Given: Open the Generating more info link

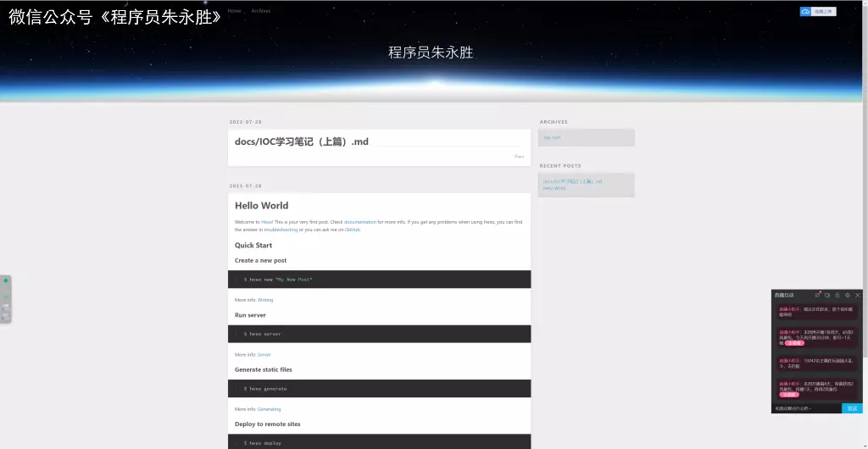Looking at the screenshot, I should point(269,409).
